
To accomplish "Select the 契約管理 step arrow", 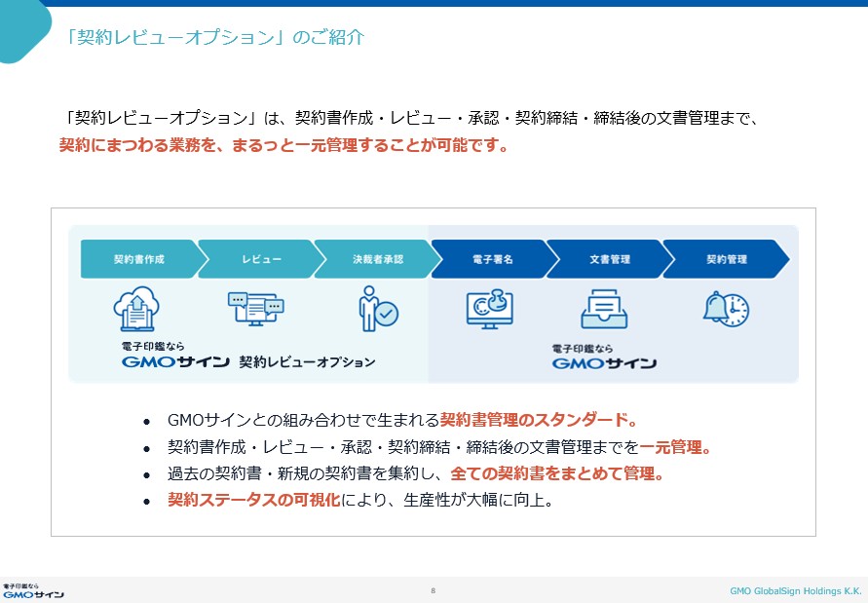I will click(x=726, y=260).
